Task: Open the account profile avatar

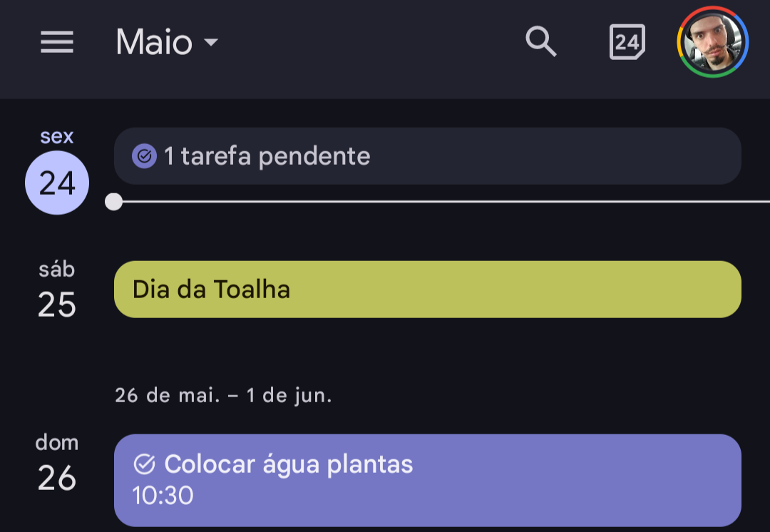Action: pos(712,42)
